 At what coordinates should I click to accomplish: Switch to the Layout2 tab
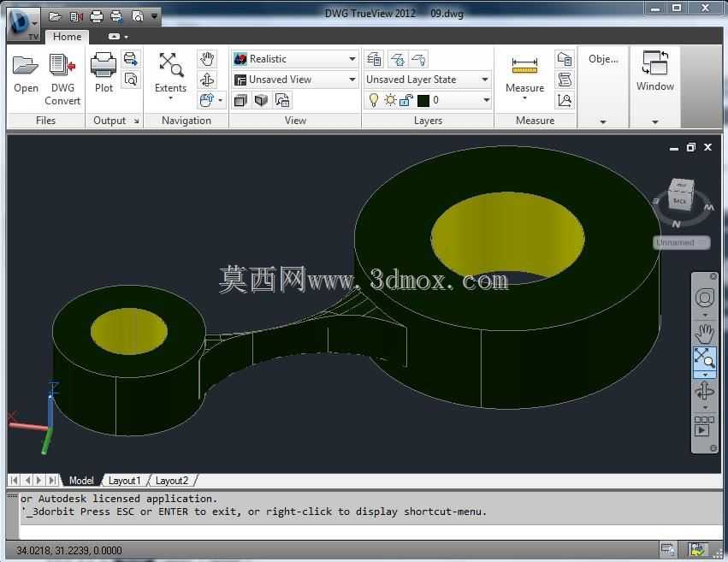pyautogui.click(x=172, y=481)
